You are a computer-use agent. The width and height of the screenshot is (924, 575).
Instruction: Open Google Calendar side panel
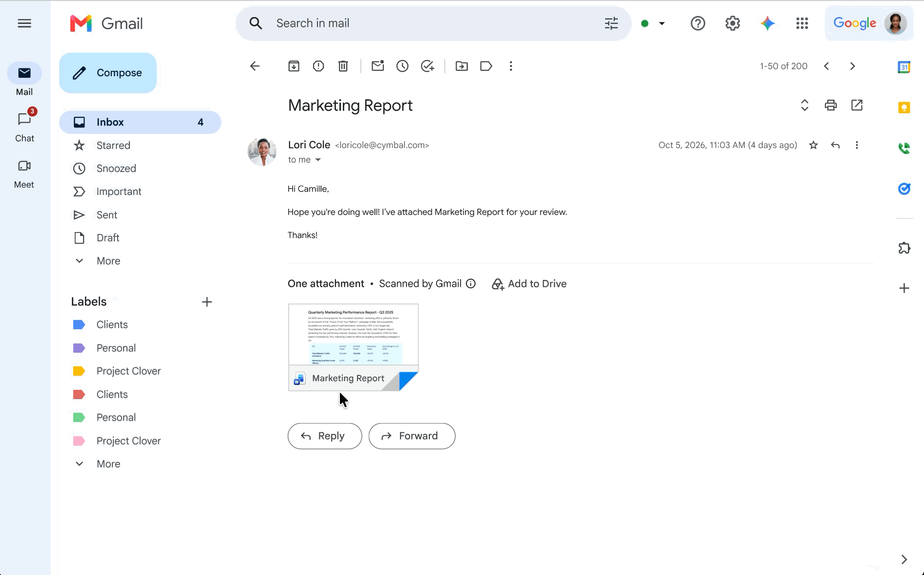click(x=904, y=67)
